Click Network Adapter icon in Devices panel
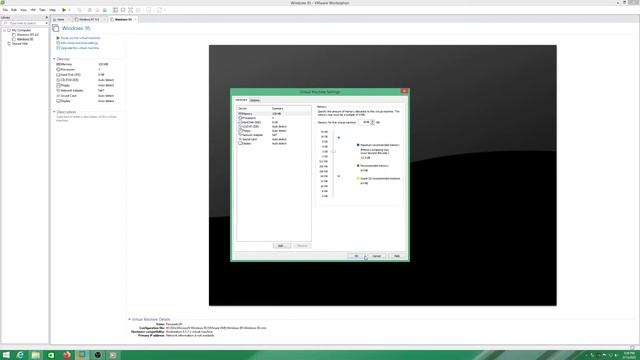This screenshot has width=640, height=360. 58,90
